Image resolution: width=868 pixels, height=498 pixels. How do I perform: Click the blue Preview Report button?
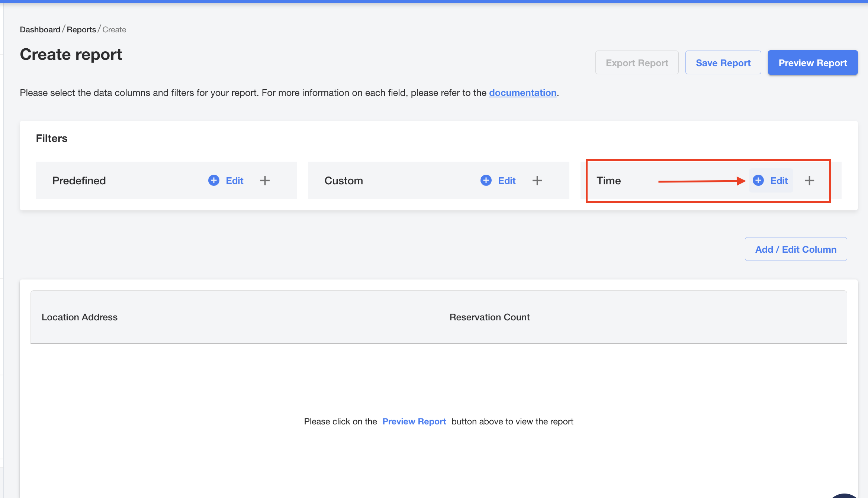[x=813, y=63]
